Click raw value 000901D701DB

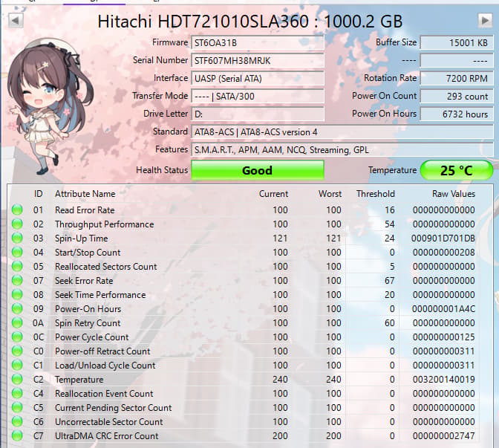[443, 238]
